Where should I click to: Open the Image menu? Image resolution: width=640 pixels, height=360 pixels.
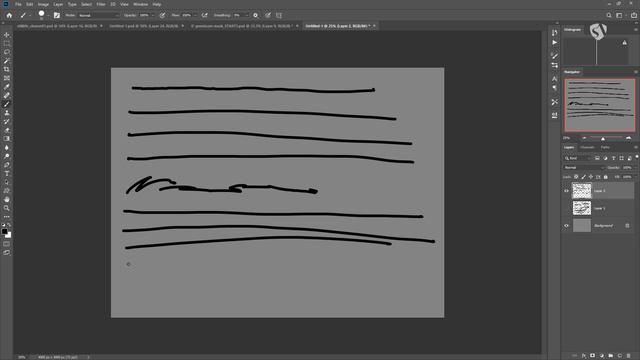click(43, 4)
